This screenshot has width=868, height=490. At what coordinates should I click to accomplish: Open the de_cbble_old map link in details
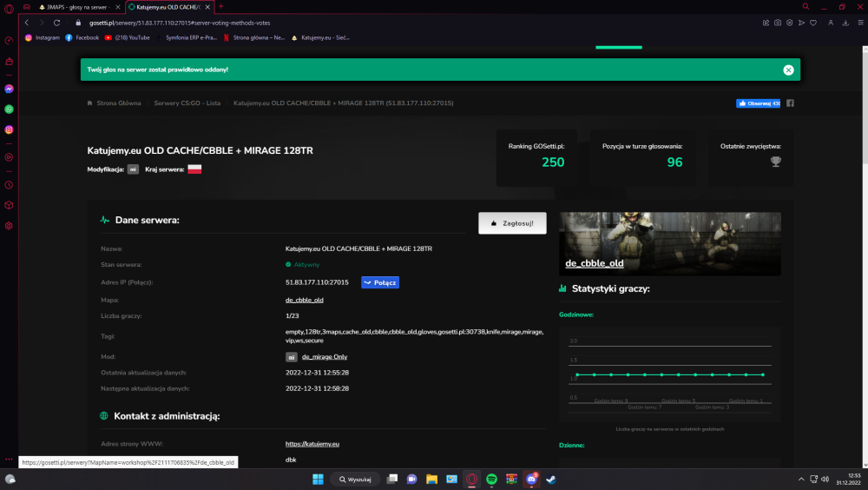305,300
